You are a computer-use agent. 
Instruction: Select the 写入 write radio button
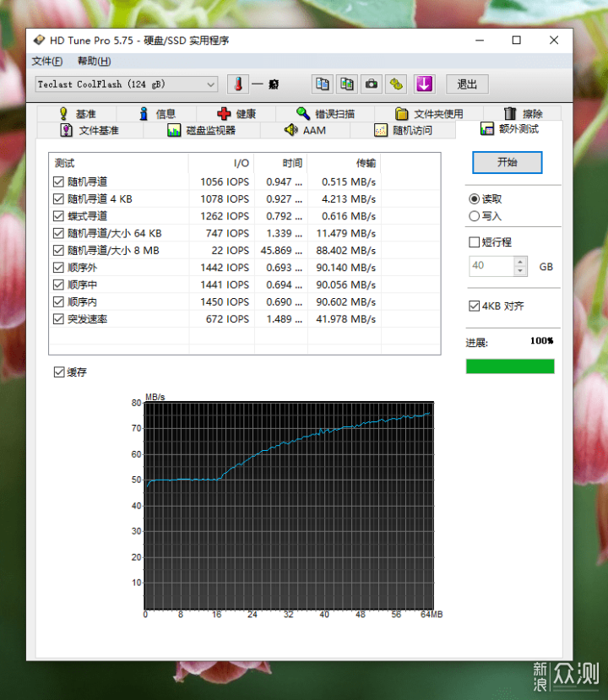474,216
